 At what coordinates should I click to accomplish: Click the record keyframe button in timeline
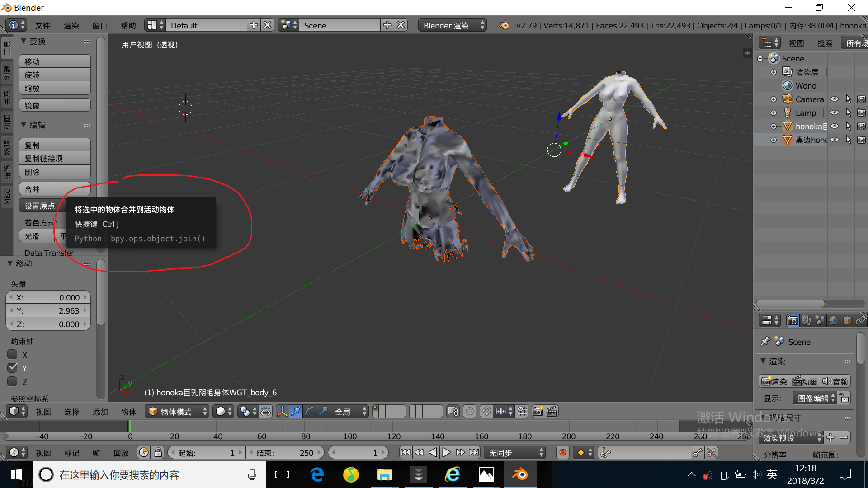[x=562, y=452]
